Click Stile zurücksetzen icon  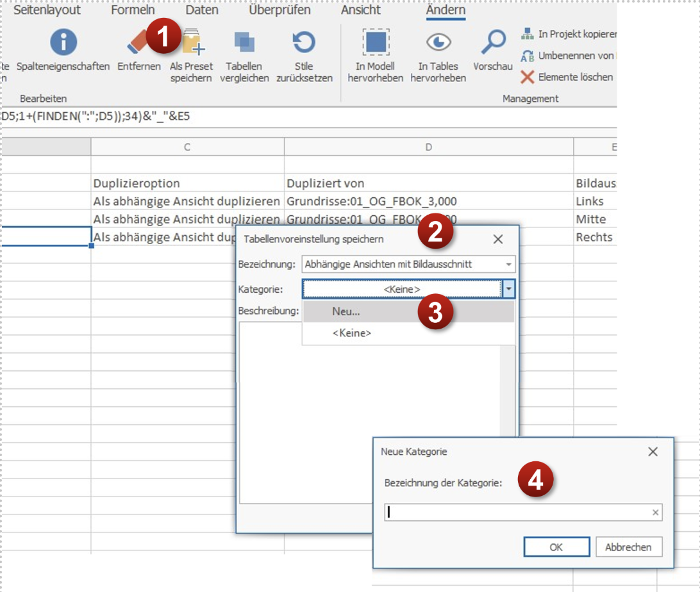(x=304, y=42)
